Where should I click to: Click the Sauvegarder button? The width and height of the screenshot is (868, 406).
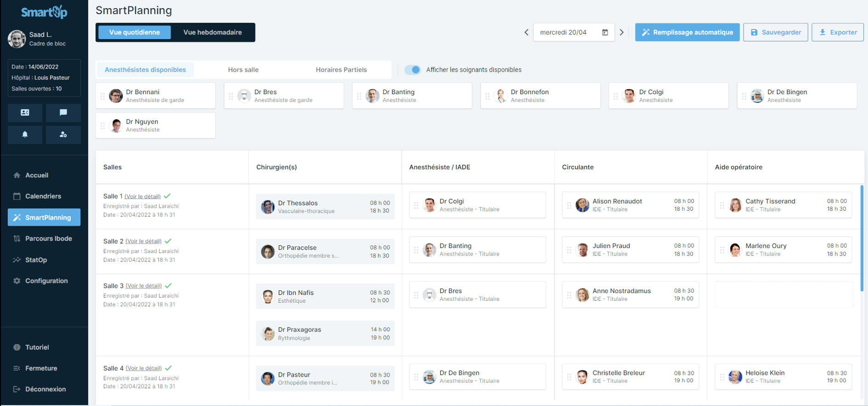775,32
